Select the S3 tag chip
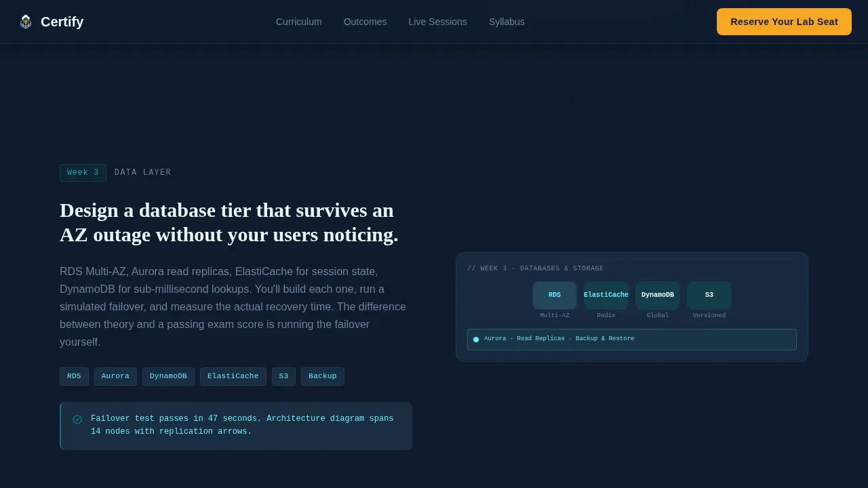Screen dimensions: 868x488 point(283,376)
